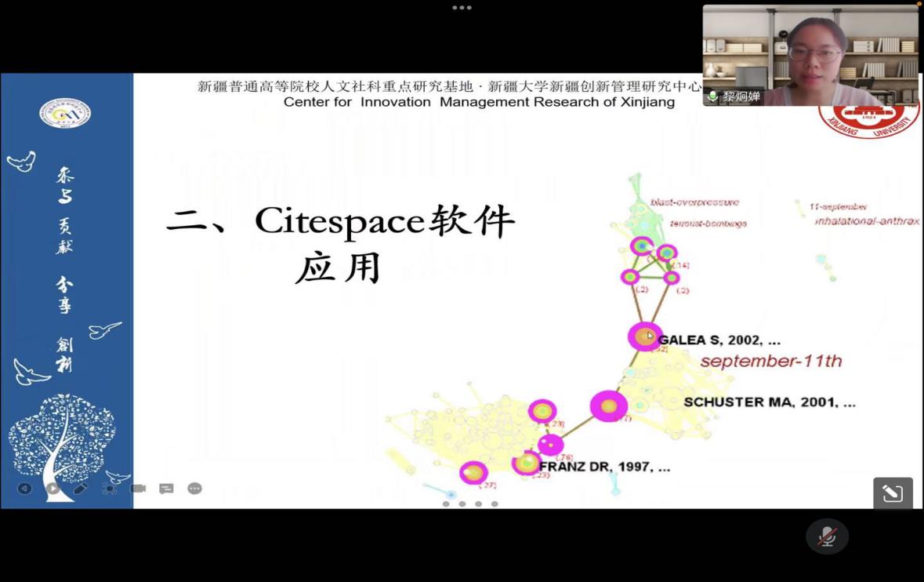The width and height of the screenshot is (924, 582).
Task: Click the title's second line "应用"
Action: click(x=338, y=268)
